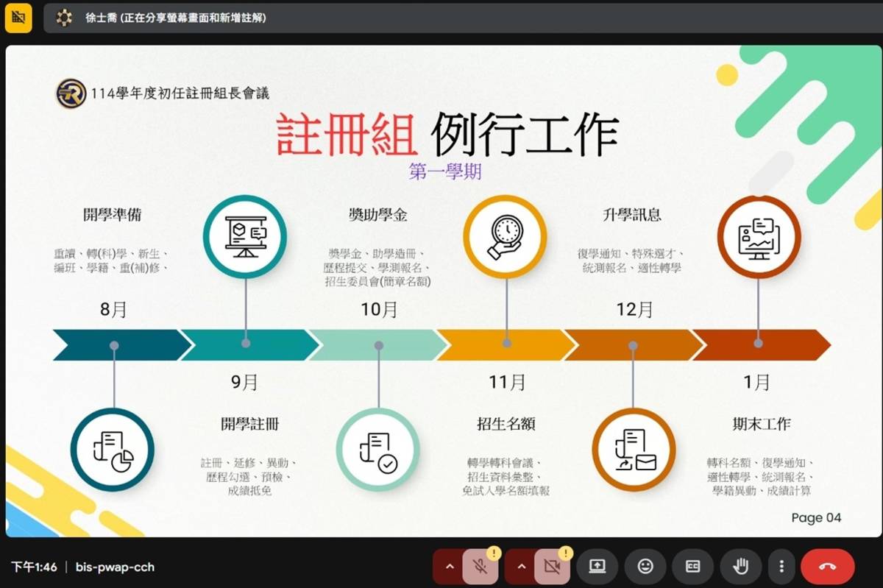883x588 pixels.
Task: Click the R logo beside the meeting title
Action: (71, 93)
